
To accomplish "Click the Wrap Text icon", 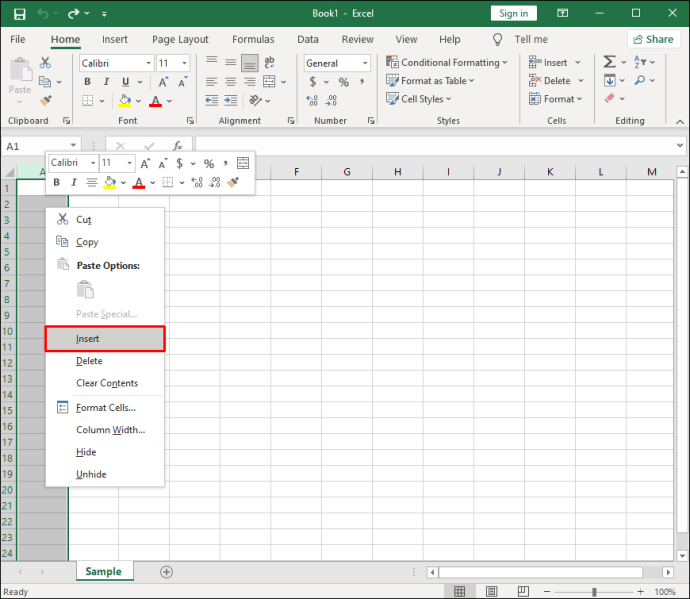I will click(x=269, y=62).
